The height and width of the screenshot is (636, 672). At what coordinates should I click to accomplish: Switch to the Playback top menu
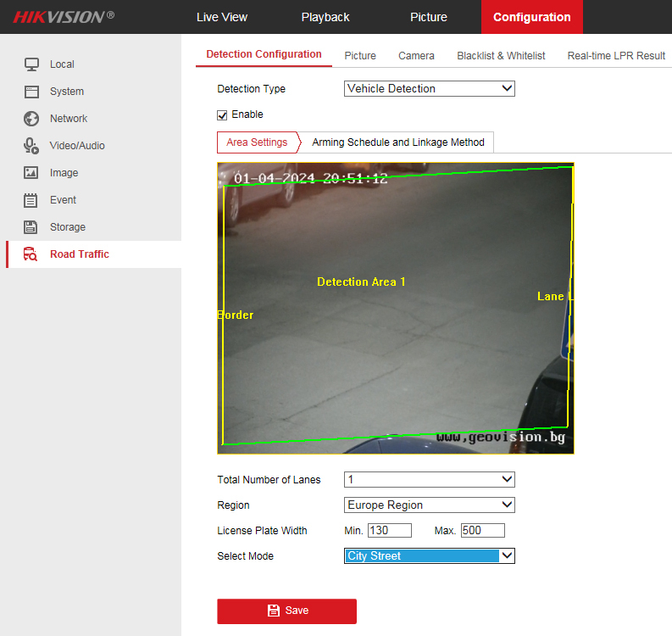[x=325, y=17]
